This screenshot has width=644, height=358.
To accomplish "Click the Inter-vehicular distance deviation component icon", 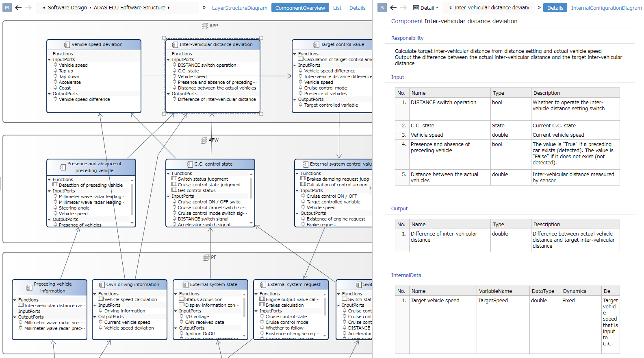I will 175,45.
